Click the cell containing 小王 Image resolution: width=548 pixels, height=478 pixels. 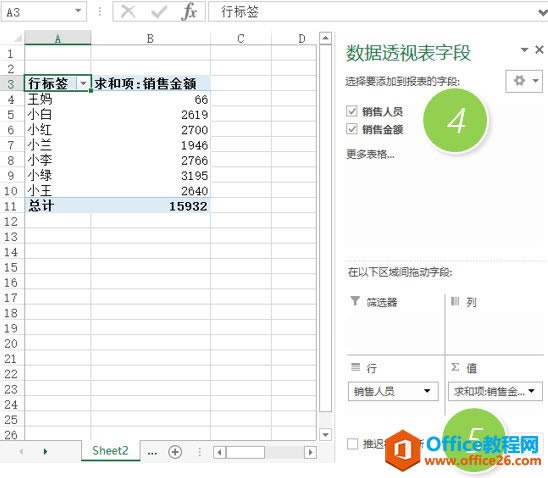(58, 191)
